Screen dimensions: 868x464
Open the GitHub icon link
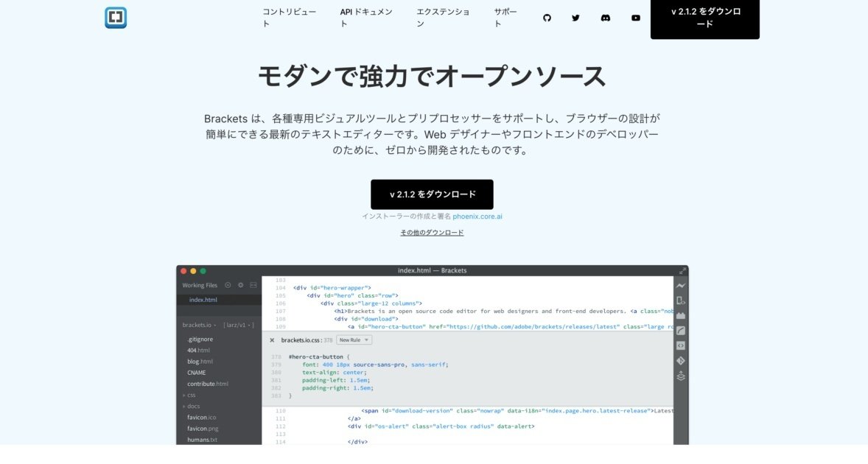pos(547,18)
